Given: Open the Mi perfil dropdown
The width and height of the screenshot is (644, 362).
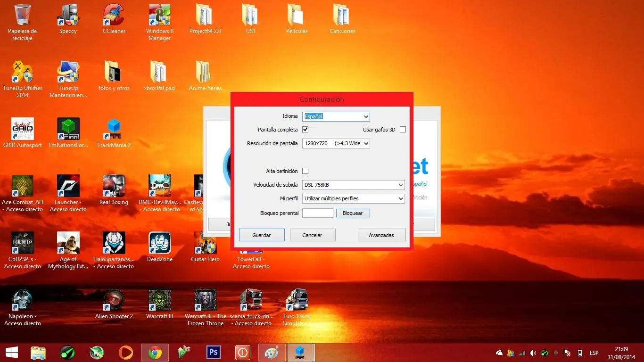Looking at the screenshot, I should click(354, 198).
